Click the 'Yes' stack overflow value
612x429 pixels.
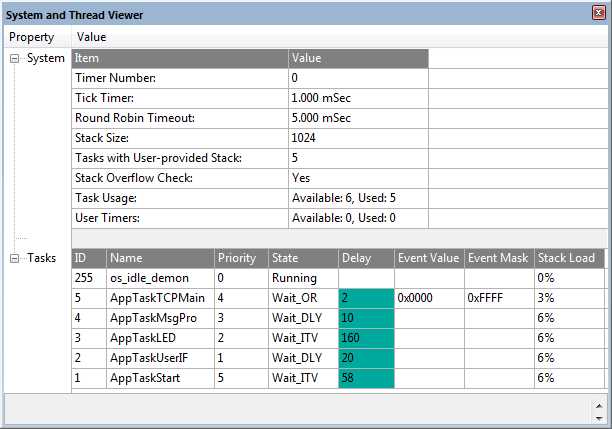click(x=301, y=178)
